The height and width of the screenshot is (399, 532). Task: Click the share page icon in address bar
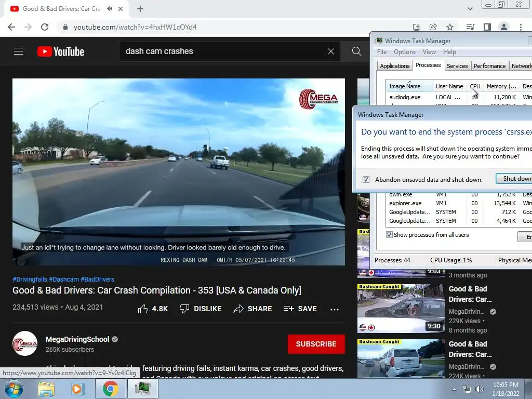(433, 27)
